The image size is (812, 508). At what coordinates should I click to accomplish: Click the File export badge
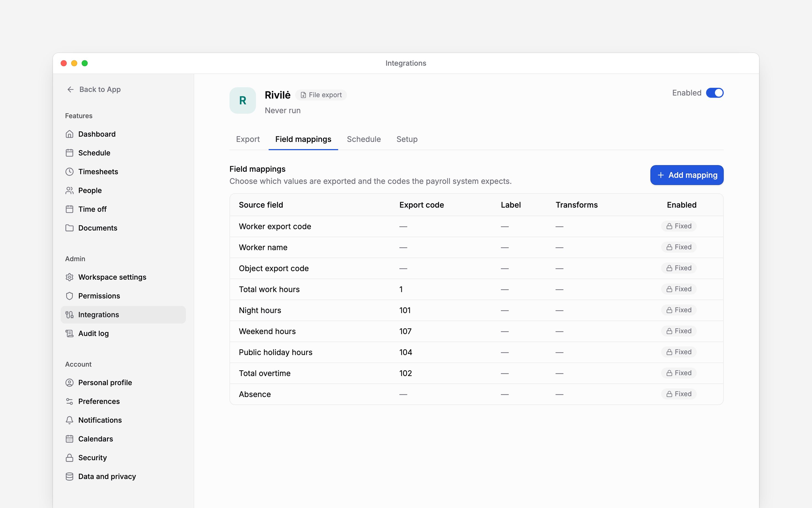(x=321, y=95)
